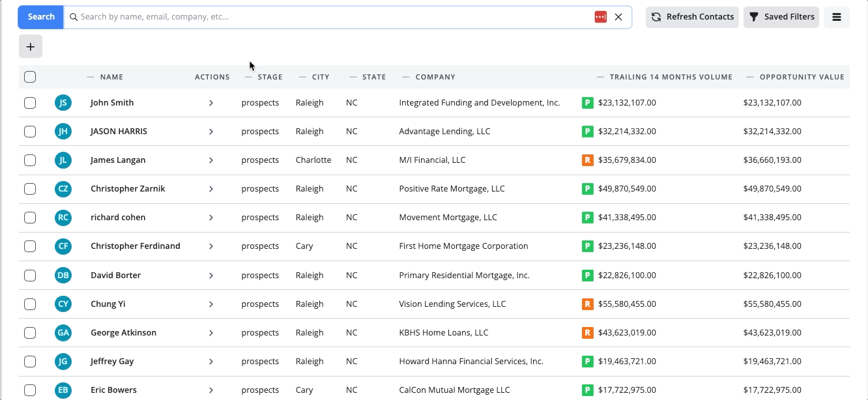This screenshot has width=868, height=400.
Task: Click company name Movement Mortgage, LLC
Action: point(448,217)
